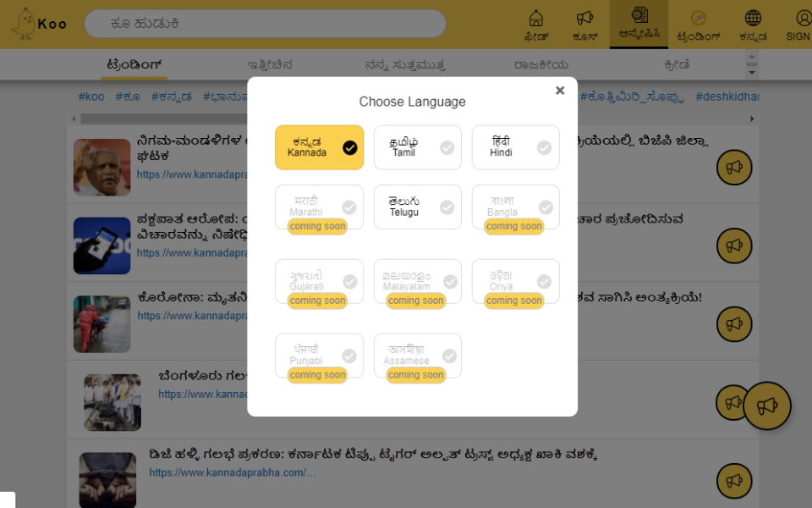This screenshot has height=508, width=812.
Task: Open the #deshkidhar hashtag link
Action: [727, 97]
